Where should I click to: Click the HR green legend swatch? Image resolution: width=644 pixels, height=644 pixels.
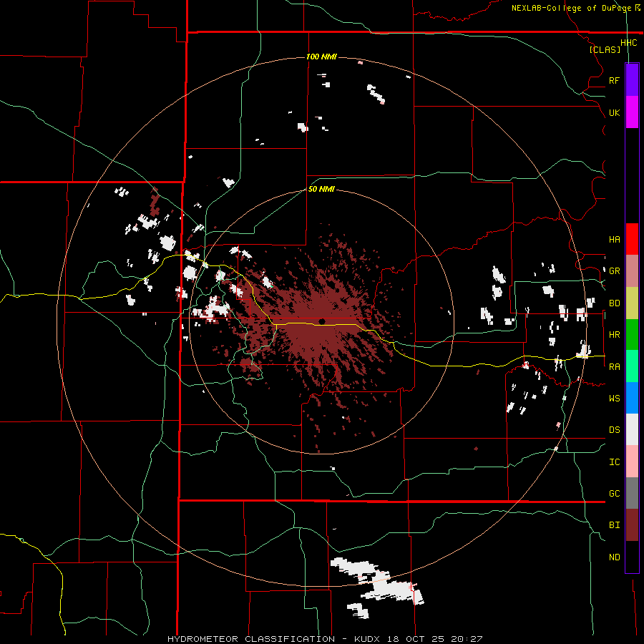pyautogui.click(x=632, y=335)
